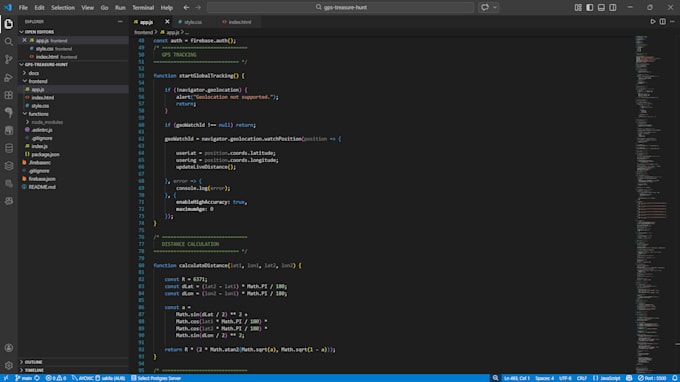Open the Copilot chat icon in title bar
The height and width of the screenshot is (382, 680).
point(485,7)
